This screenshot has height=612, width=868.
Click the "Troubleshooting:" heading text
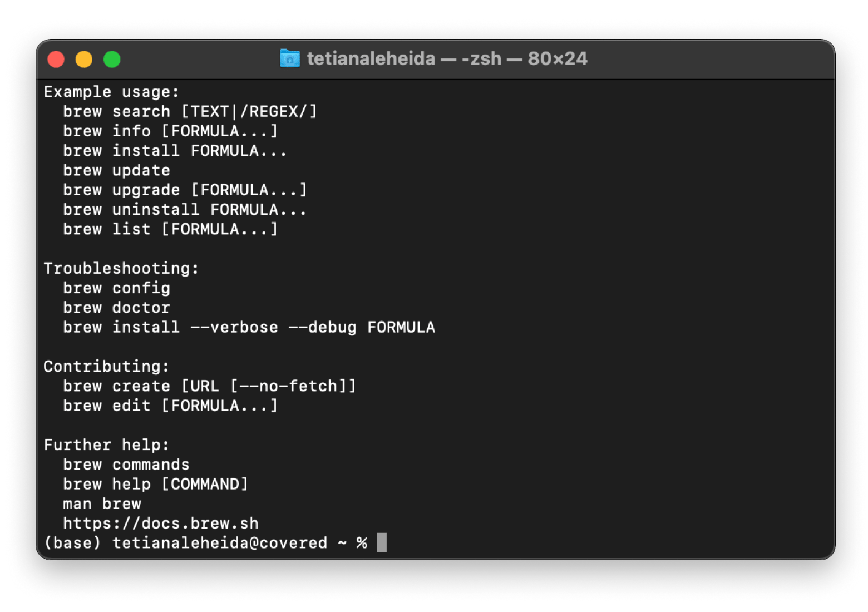click(x=121, y=268)
